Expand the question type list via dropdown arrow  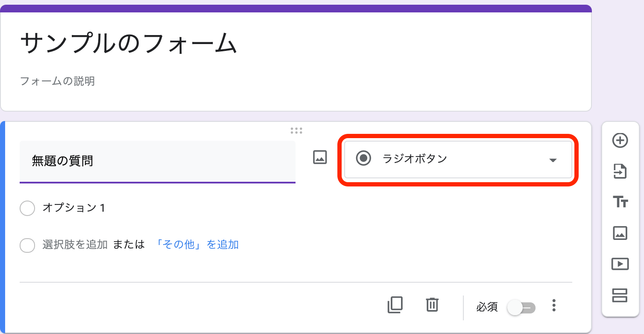[553, 160]
